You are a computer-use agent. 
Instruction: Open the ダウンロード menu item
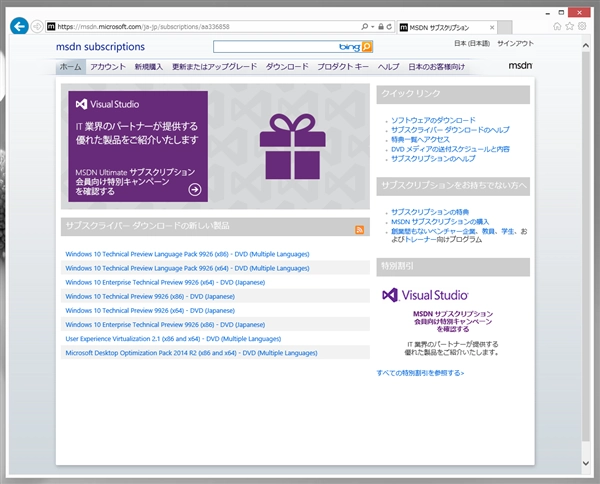pyautogui.click(x=287, y=67)
